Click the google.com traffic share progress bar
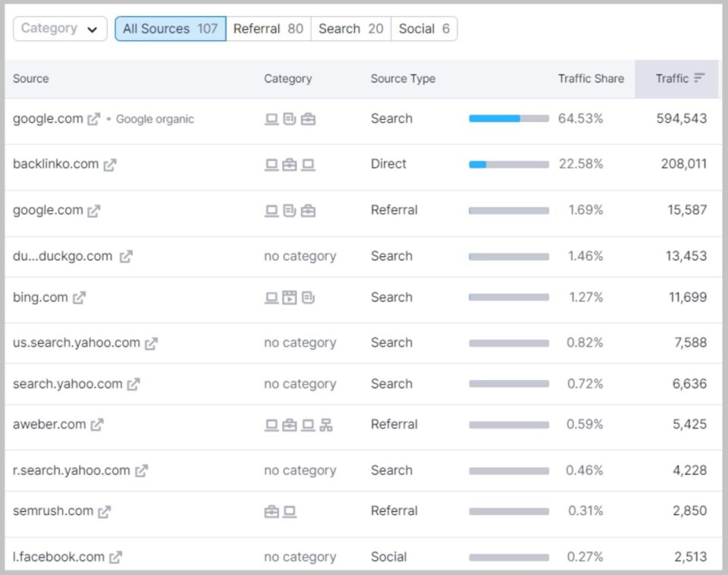The width and height of the screenshot is (728, 575). coord(510,118)
